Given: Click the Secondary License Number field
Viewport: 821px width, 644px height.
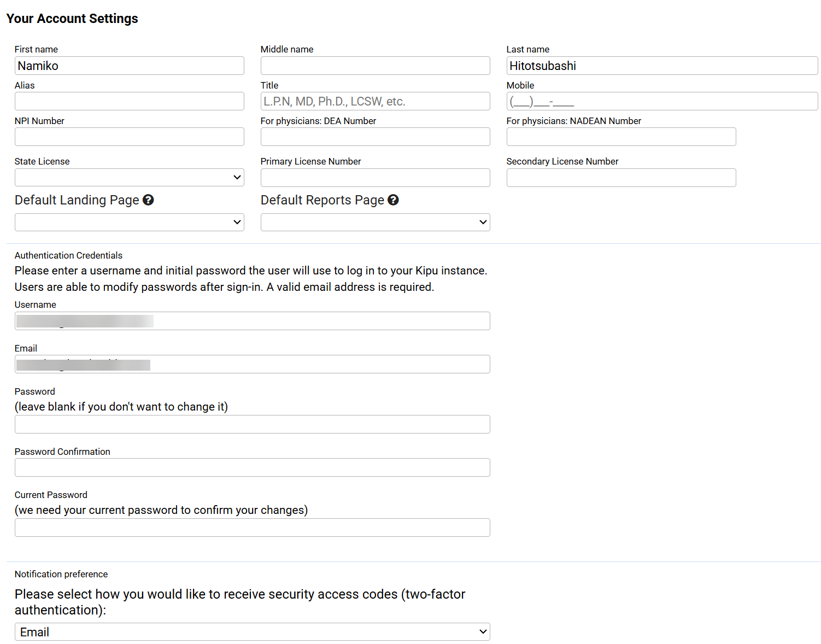Looking at the screenshot, I should click(x=621, y=178).
